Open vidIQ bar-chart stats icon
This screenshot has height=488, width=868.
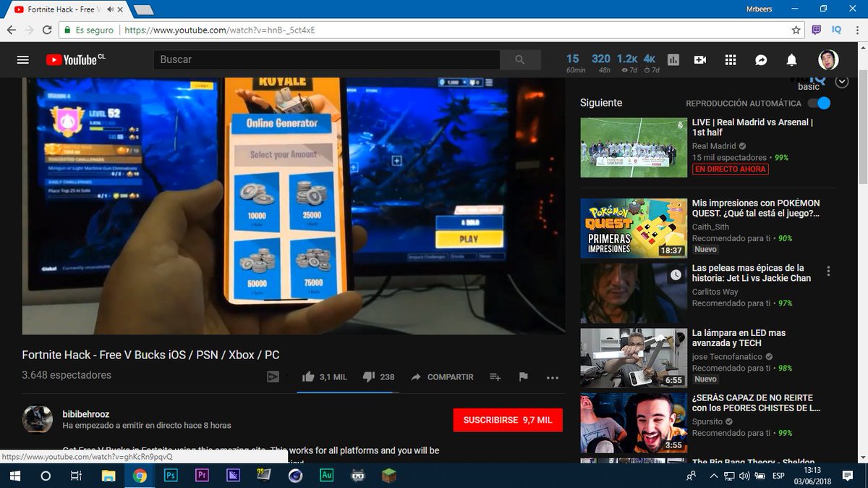pos(673,60)
